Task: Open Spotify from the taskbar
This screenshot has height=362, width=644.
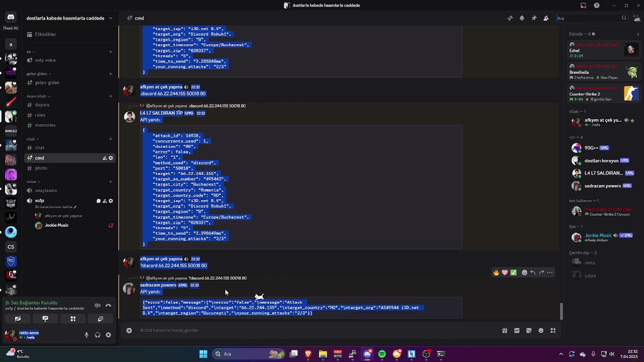Action: [382, 354]
